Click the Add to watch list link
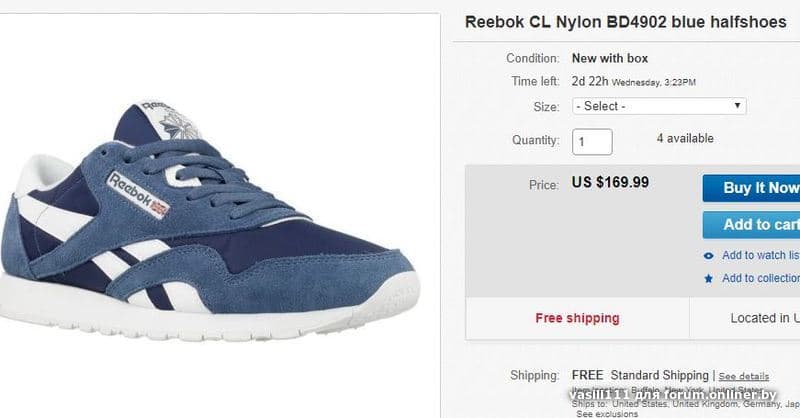 click(x=760, y=256)
